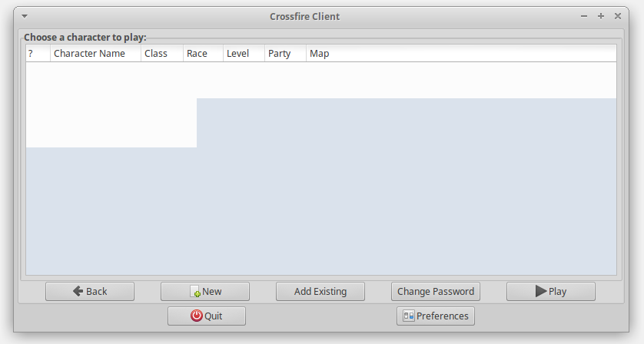Maximize the Crossfire Client window

(x=601, y=16)
